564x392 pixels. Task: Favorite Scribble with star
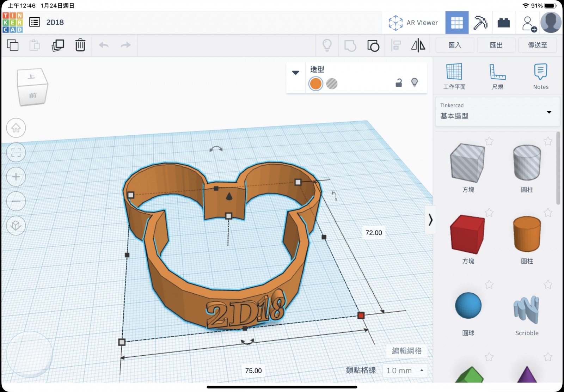[x=548, y=284]
